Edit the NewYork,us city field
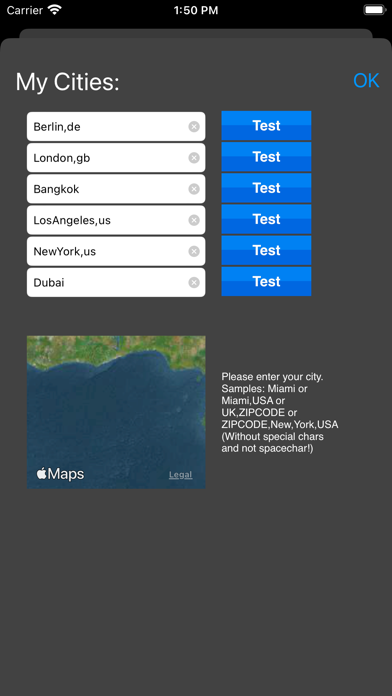 pyautogui.click(x=116, y=251)
